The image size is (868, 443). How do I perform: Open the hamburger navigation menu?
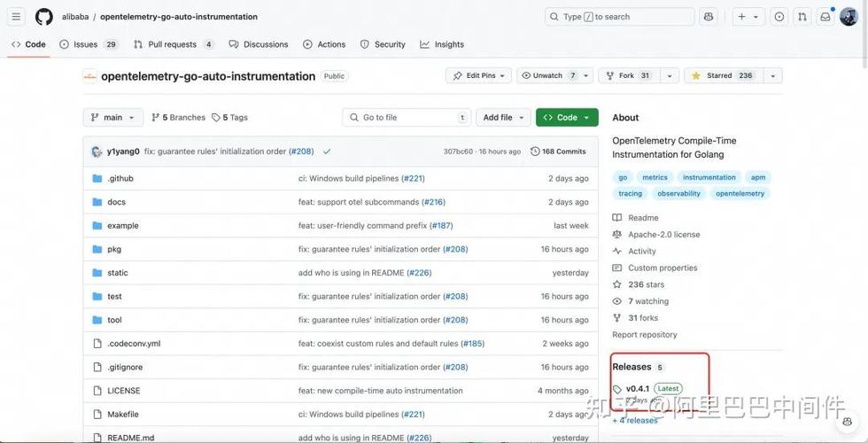(16, 17)
